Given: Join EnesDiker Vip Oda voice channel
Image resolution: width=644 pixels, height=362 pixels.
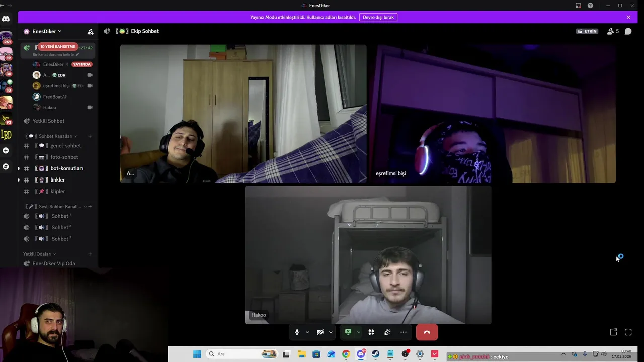Looking at the screenshot, I should [x=58, y=263].
